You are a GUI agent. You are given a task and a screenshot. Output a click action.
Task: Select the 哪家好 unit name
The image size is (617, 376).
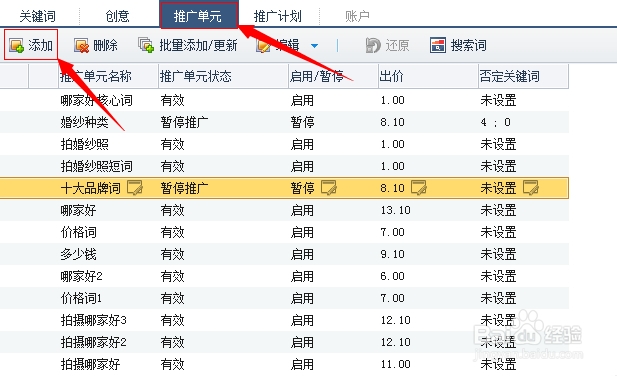pyautogui.click(x=78, y=210)
